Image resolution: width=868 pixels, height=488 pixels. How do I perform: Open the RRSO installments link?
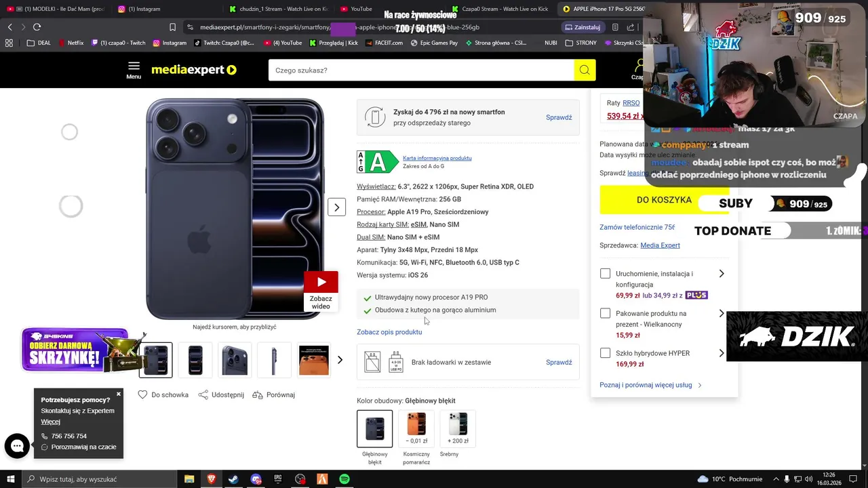click(631, 103)
